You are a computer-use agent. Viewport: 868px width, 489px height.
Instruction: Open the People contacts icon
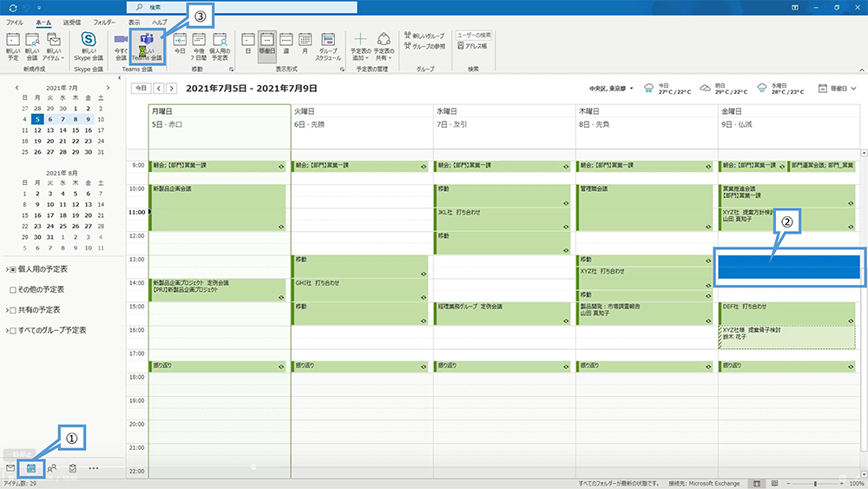[52, 468]
